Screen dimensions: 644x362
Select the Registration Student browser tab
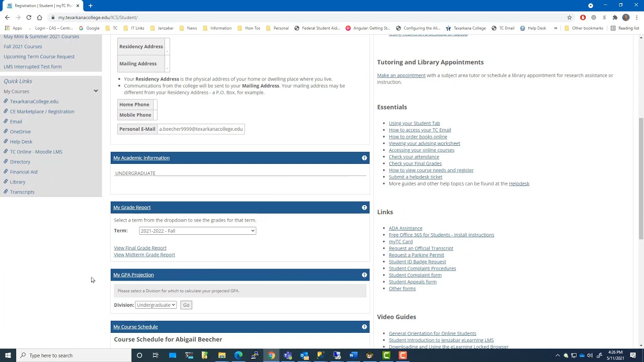point(43,6)
